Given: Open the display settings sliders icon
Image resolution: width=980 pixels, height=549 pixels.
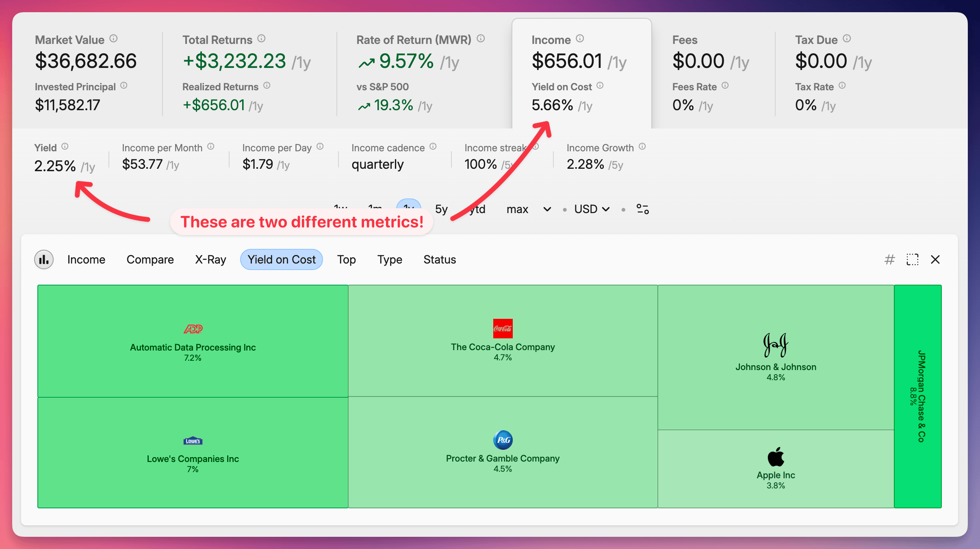Looking at the screenshot, I should point(643,209).
